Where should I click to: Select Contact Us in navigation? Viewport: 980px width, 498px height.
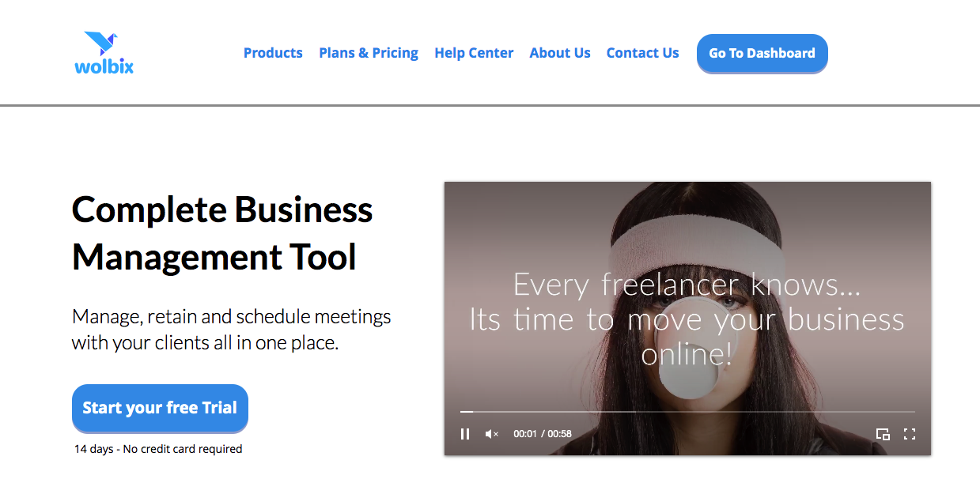click(642, 53)
